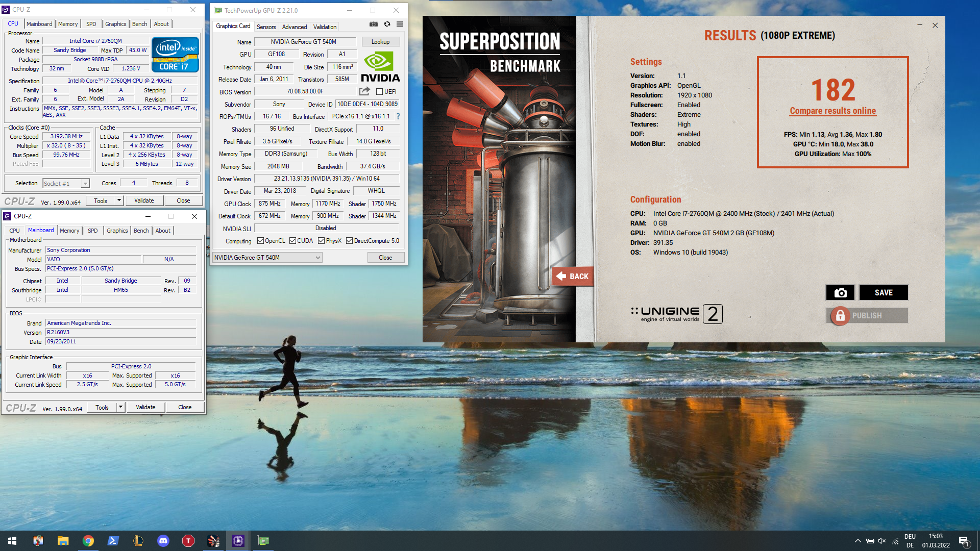This screenshot has height=551, width=980.
Task: Open the Wi-Fi network tray icon
Action: [895, 541]
